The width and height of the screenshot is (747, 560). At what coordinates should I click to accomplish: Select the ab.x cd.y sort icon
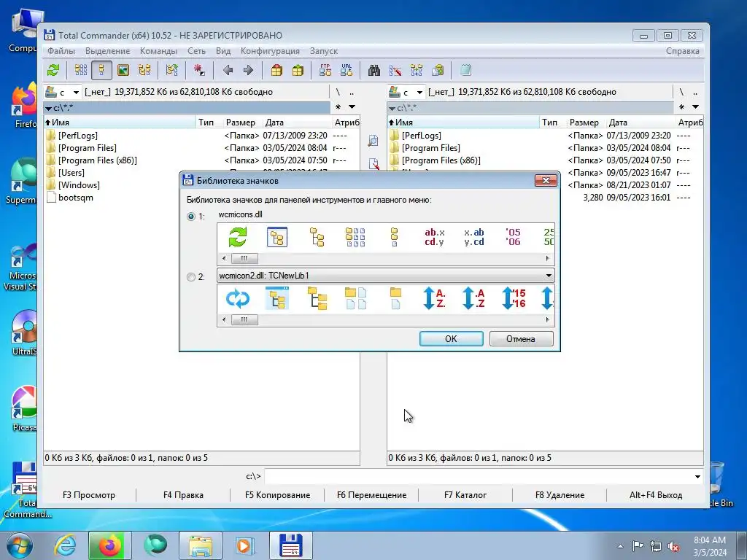pos(435,237)
